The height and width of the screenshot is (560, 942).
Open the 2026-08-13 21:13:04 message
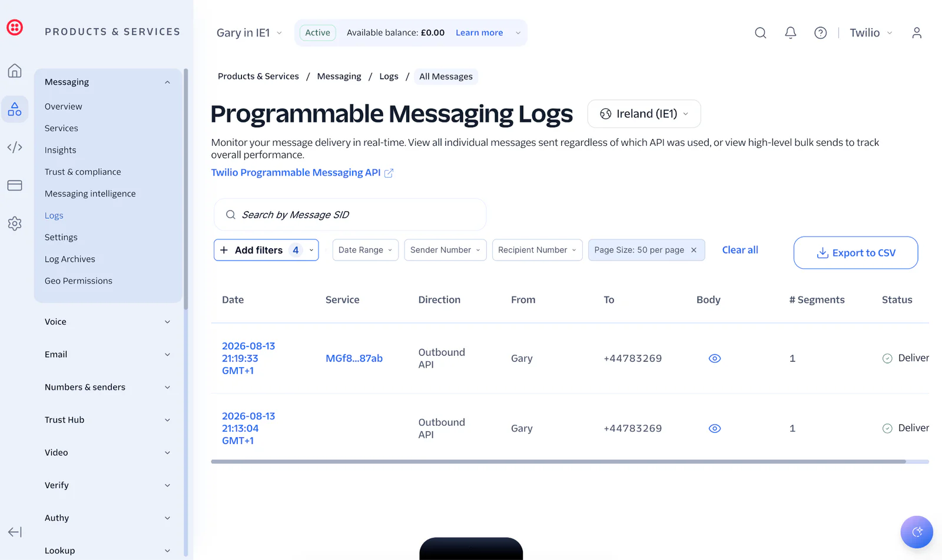[248, 428]
